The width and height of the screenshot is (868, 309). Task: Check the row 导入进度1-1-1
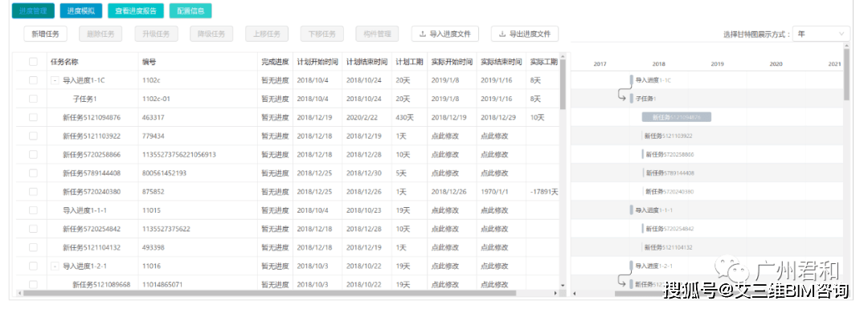point(33,210)
